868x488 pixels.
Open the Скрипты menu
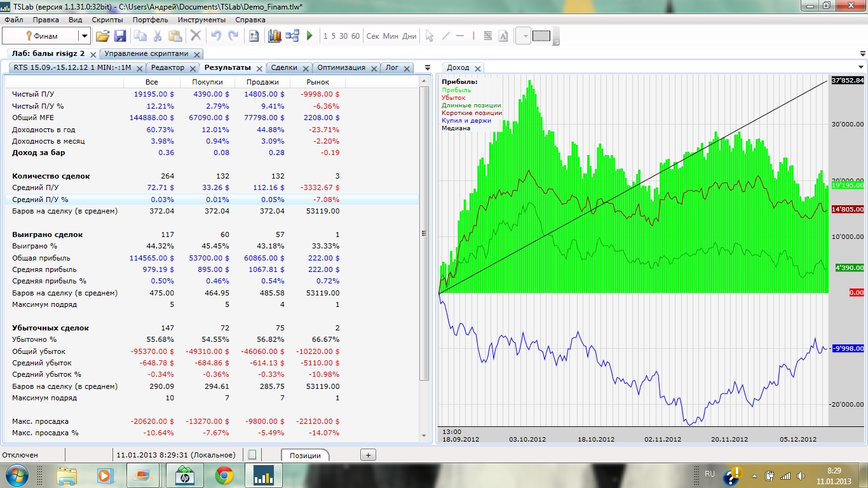click(107, 20)
